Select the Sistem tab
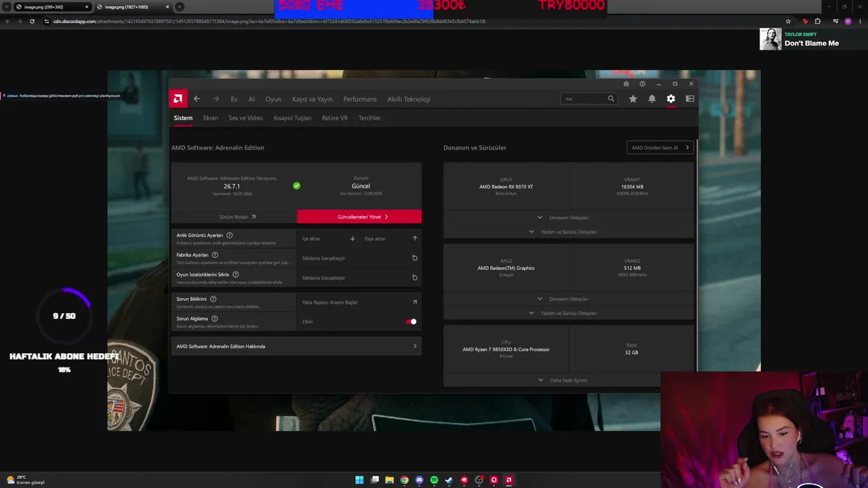This screenshot has height=488, width=868. (x=183, y=118)
